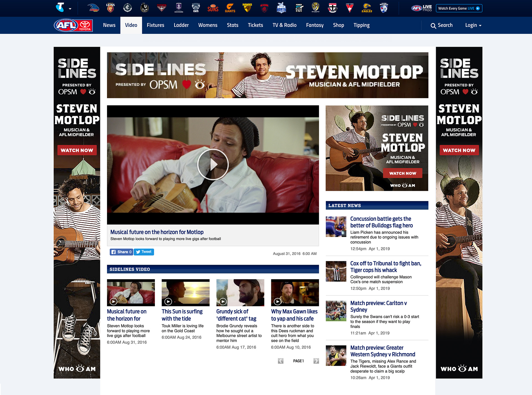Open the Stats menu item
The image size is (532, 395).
tap(232, 25)
